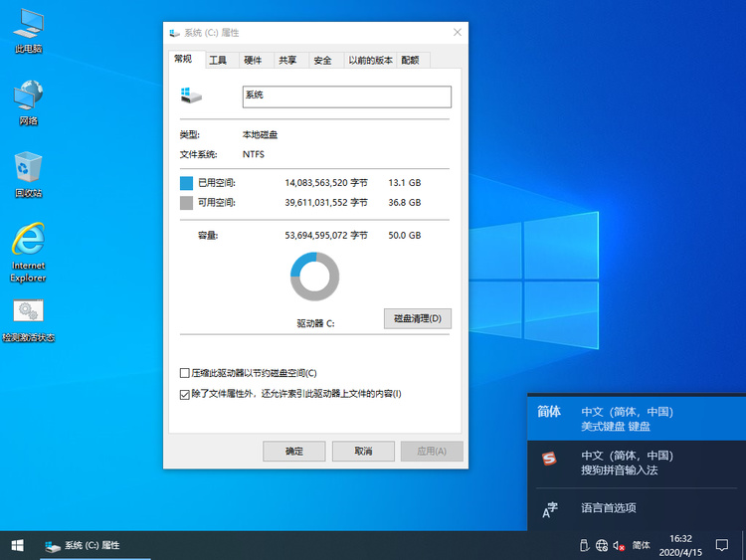Click the Windows Start button
Viewport: 746px width, 560px height.
[x=17, y=545]
